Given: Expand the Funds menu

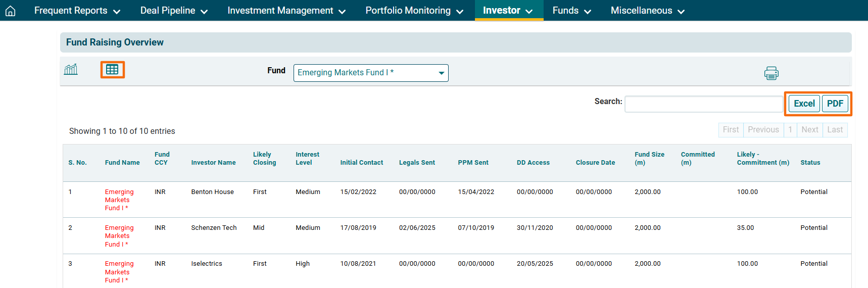Looking at the screenshot, I should click(571, 11).
